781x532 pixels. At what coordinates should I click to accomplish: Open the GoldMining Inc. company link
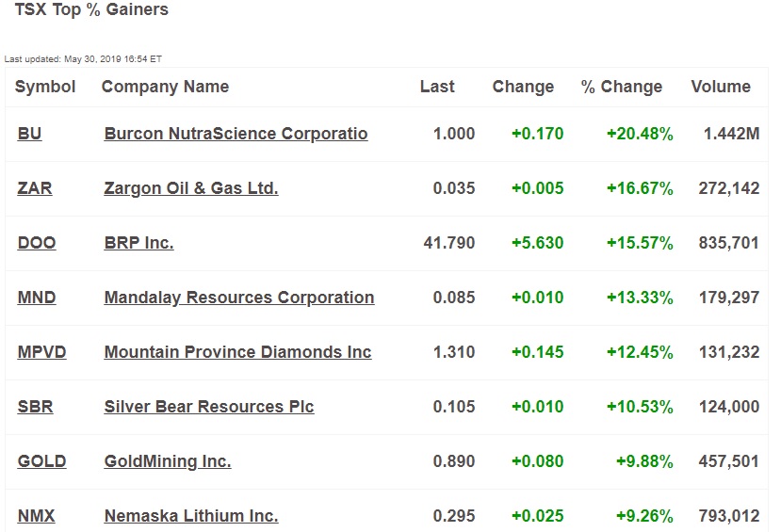click(x=168, y=461)
